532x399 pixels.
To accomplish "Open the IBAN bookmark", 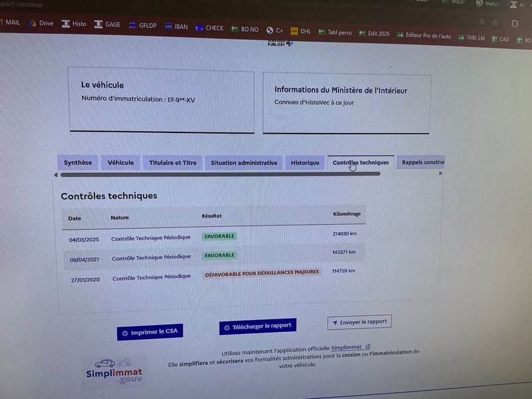I will tap(176, 27).
